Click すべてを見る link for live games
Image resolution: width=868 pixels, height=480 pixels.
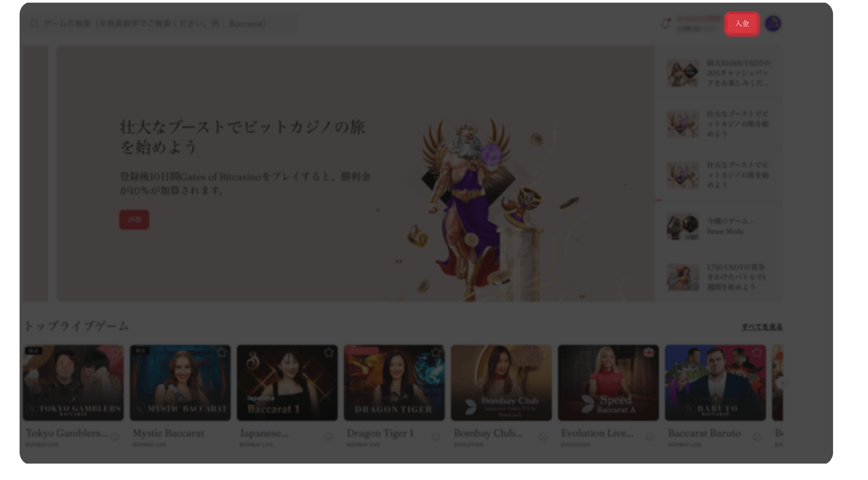pyautogui.click(x=762, y=327)
